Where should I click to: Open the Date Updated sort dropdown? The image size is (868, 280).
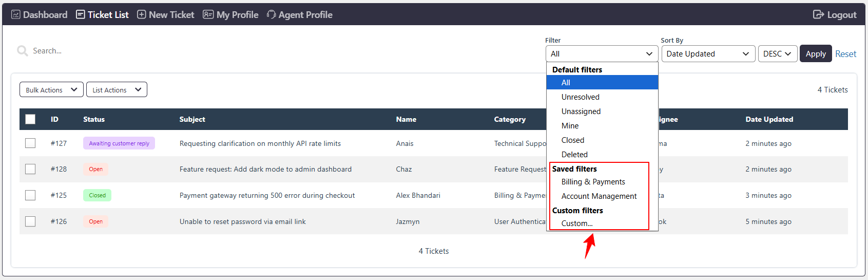coord(708,53)
